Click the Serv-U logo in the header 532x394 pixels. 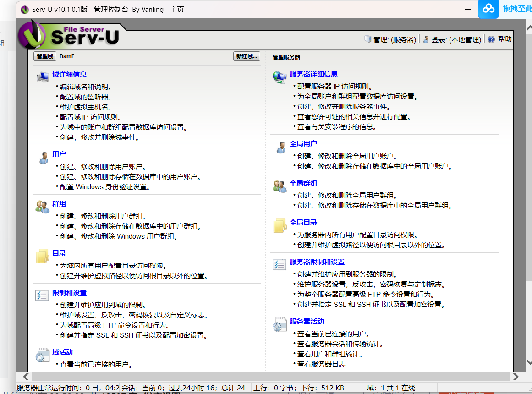click(x=69, y=35)
